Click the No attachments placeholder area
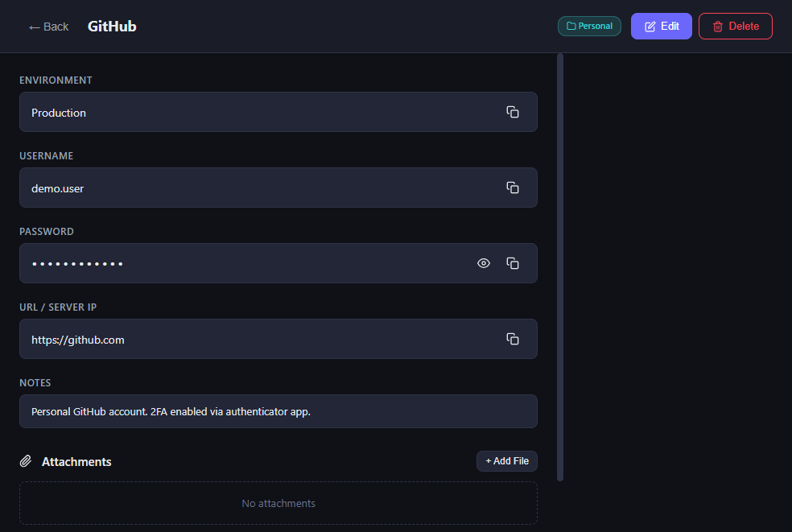Viewport: 792px width, 532px height. pos(278,503)
